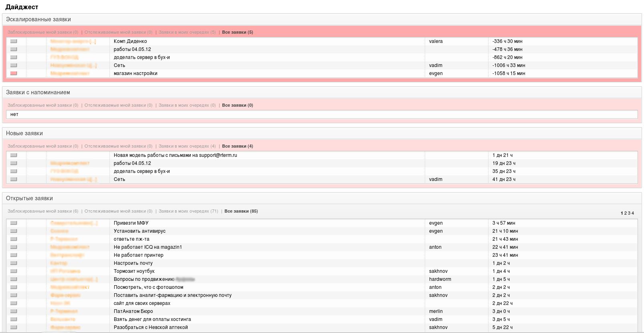Click the flag icon beside "Комп Диденко"
644x333 pixels.
point(14,41)
